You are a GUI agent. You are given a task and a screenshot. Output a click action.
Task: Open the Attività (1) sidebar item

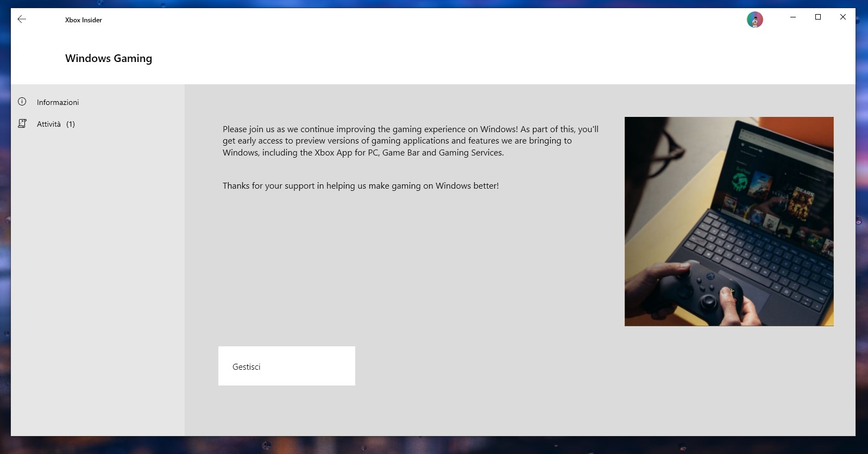(98, 124)
